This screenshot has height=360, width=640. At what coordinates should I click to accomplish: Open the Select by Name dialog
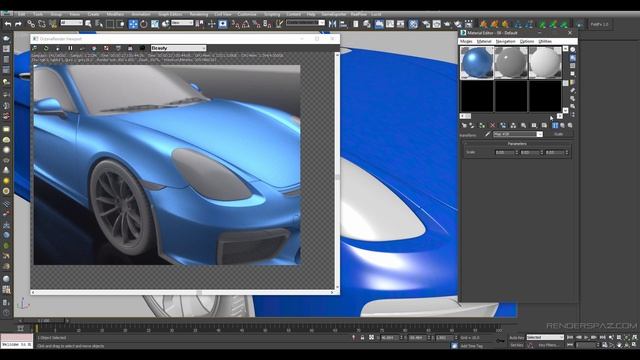coord(99,24)
